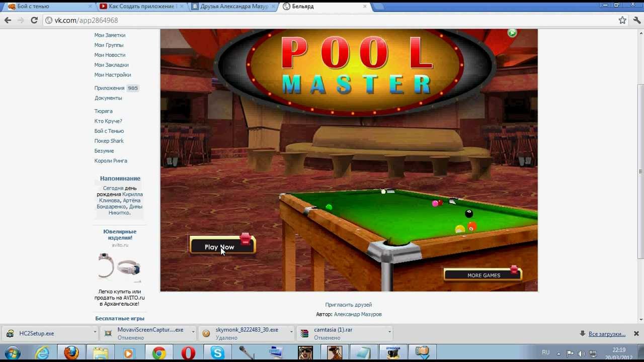644x362 pixels.
Task: Open Короли Ринга app link
Action: [x=111, y=161]
